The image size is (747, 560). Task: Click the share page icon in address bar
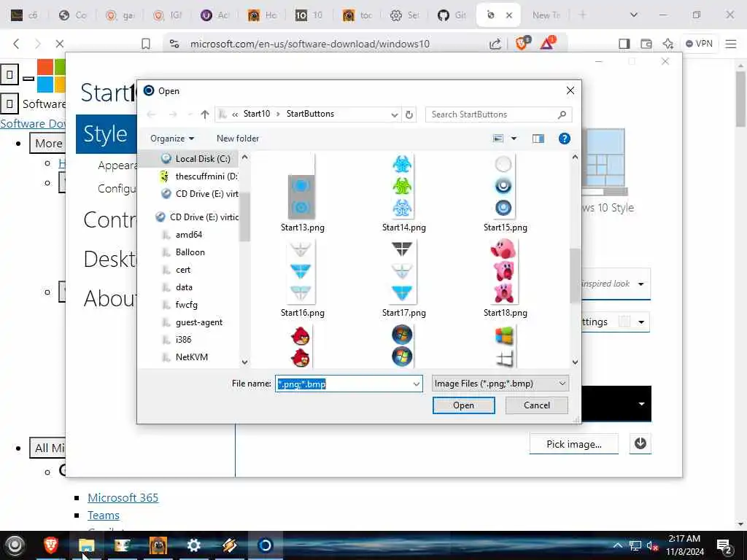tap(495, 44)
